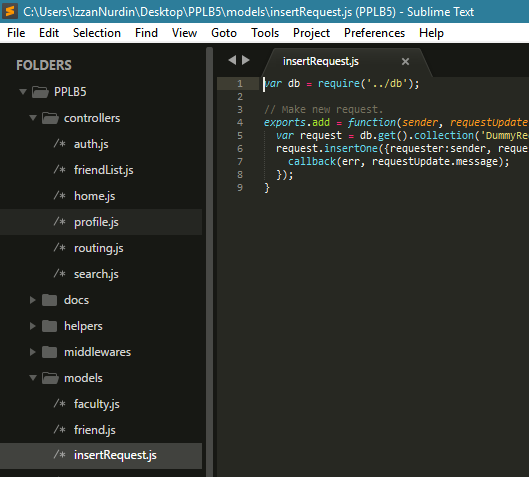Go to previous tab with left arrow
Image resolution: width=529 pixels, height=477 pixels.
232,60
